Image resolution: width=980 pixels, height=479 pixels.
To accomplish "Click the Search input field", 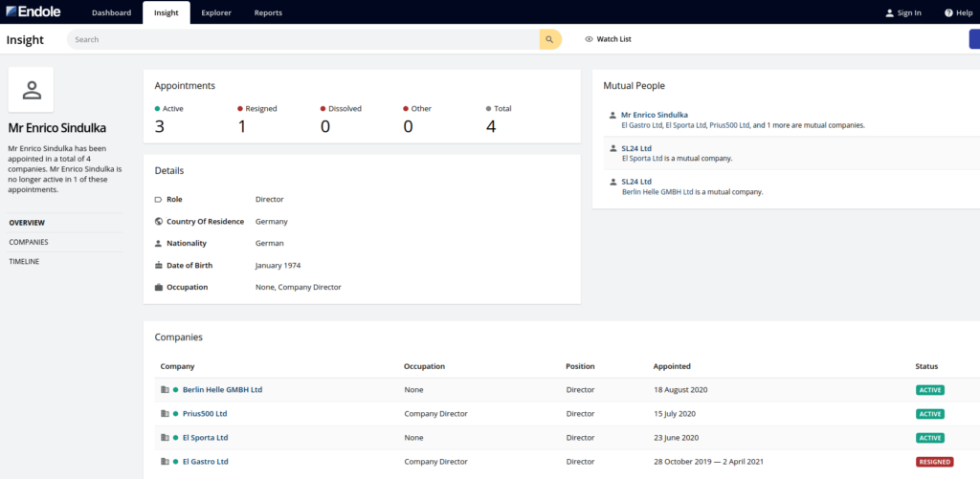I will [x=303, y=39].
